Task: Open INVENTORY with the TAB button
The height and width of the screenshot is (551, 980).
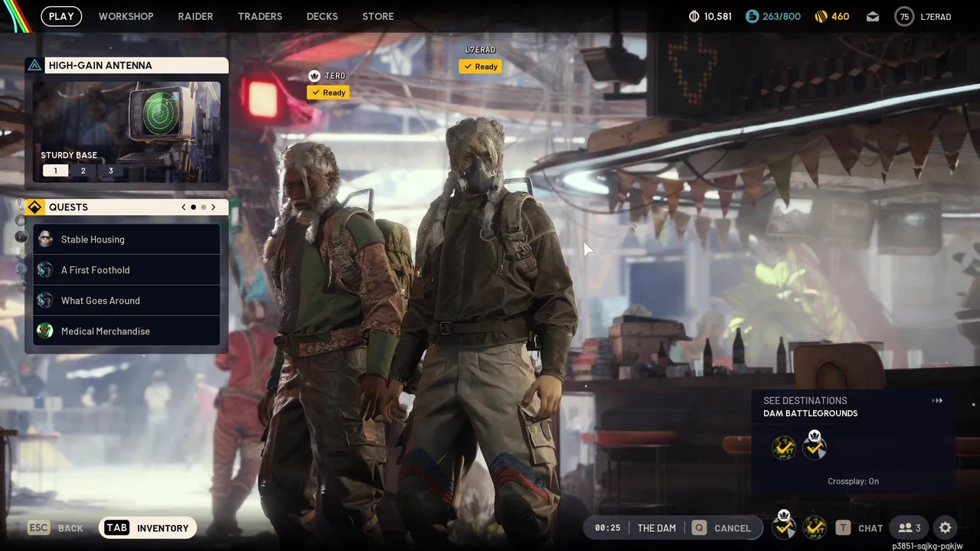Action: click(x=147, y=527)
